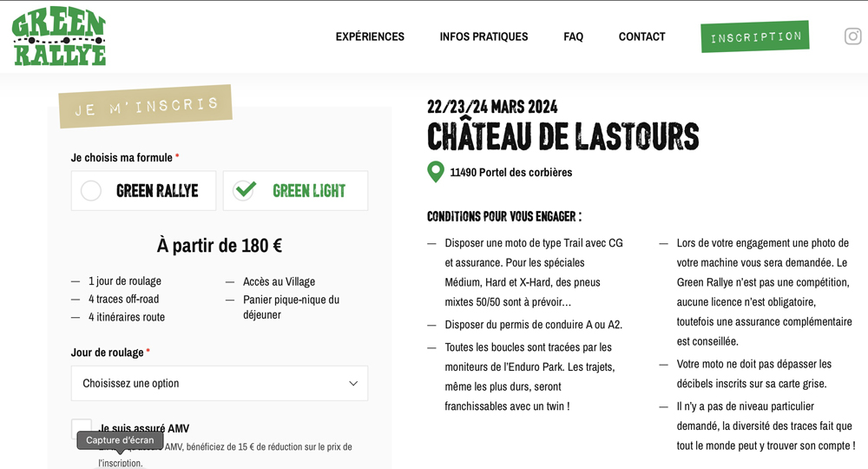868x469 pixels.
Task: Tick the 'Je suis assuré AMV' checkbox
Action: (82, 428)
